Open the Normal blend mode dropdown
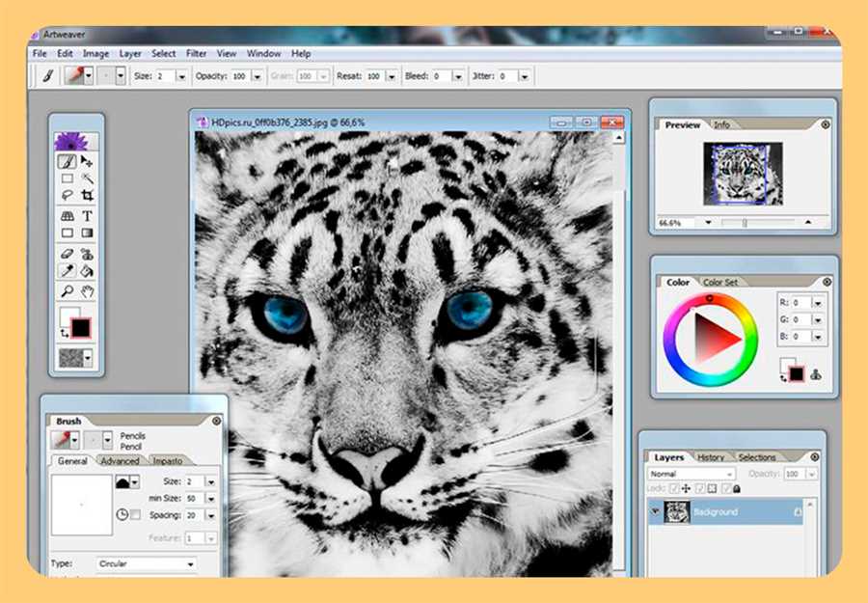868x603 pixels. point(691,474)
